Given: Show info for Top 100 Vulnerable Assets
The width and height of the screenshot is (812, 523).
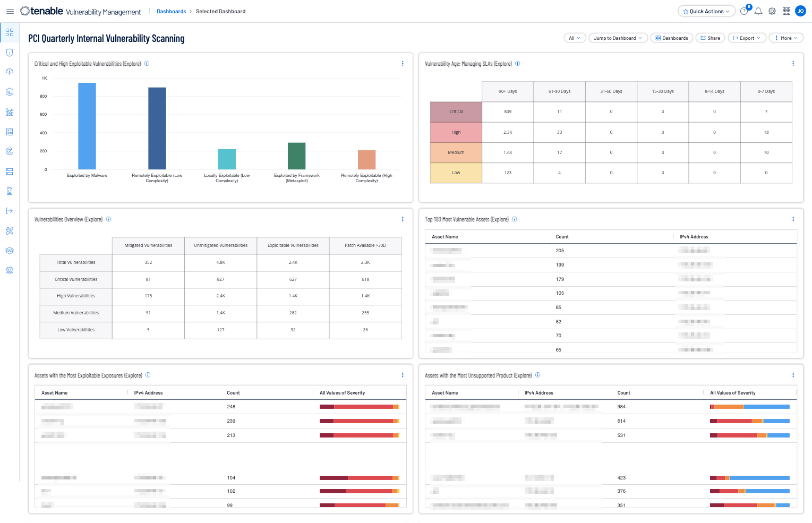Looking at the screenshot, I should point(515,219).
